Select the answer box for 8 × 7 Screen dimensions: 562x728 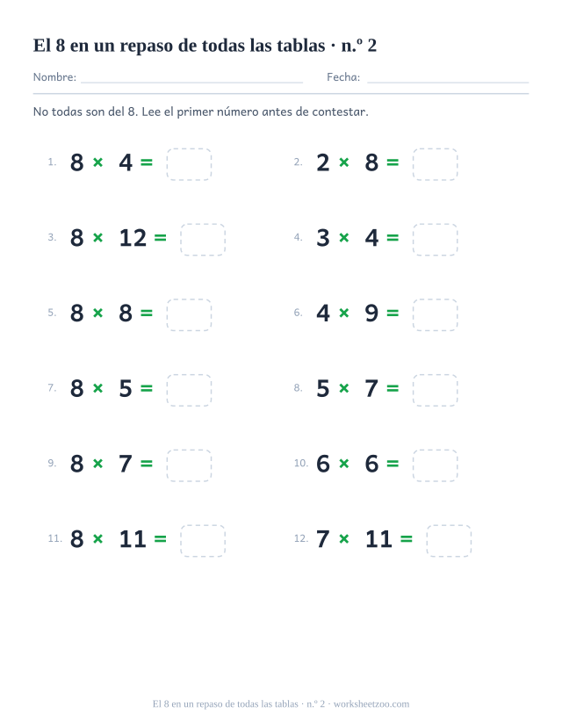(189, 465)
